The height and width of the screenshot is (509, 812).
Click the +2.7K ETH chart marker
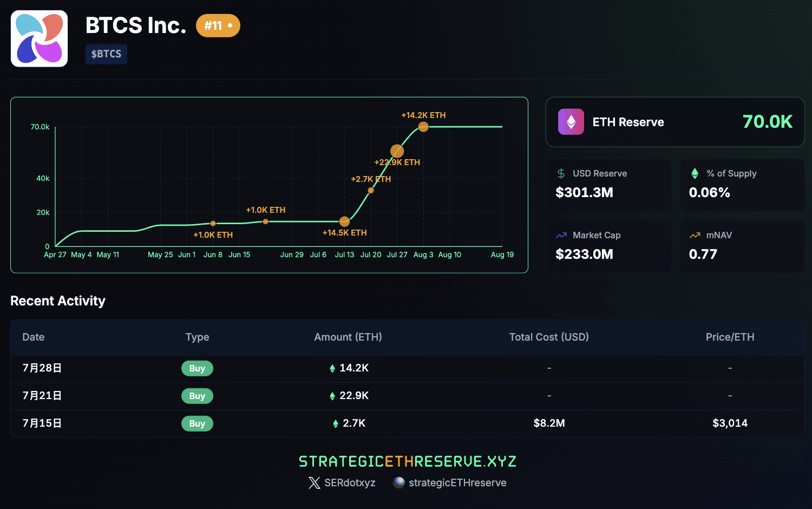(371, 190)
